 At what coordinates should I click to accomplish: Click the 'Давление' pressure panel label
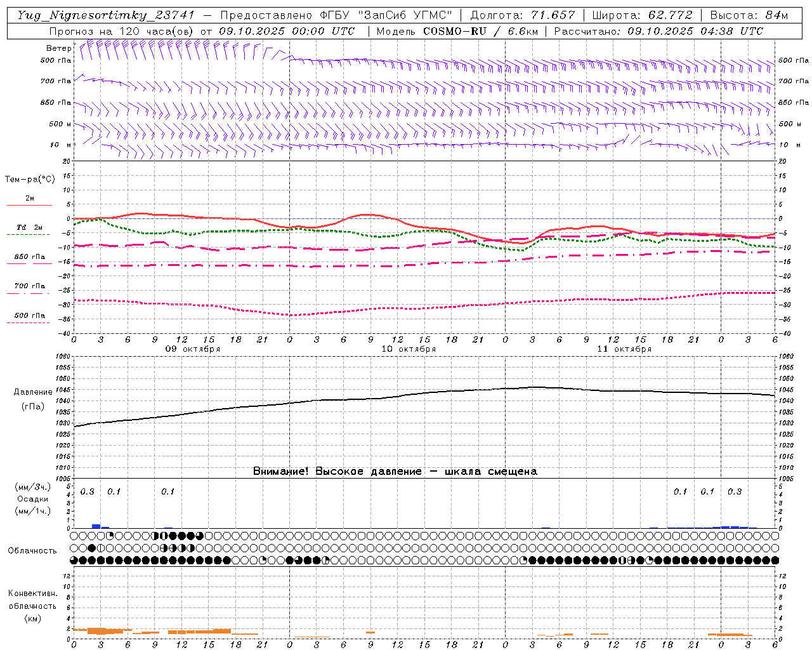[x=33, y=392]
